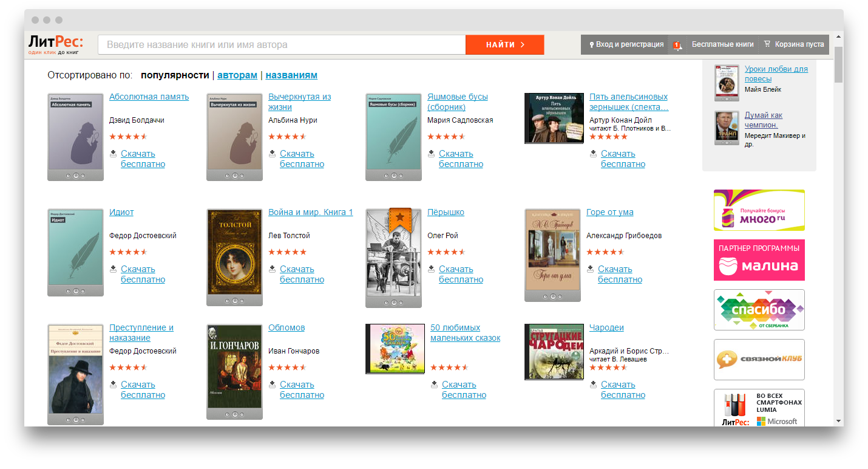Click the Спасибо от Сбербанка banner
Screen dimensions: 868x469
click(759, 310)
